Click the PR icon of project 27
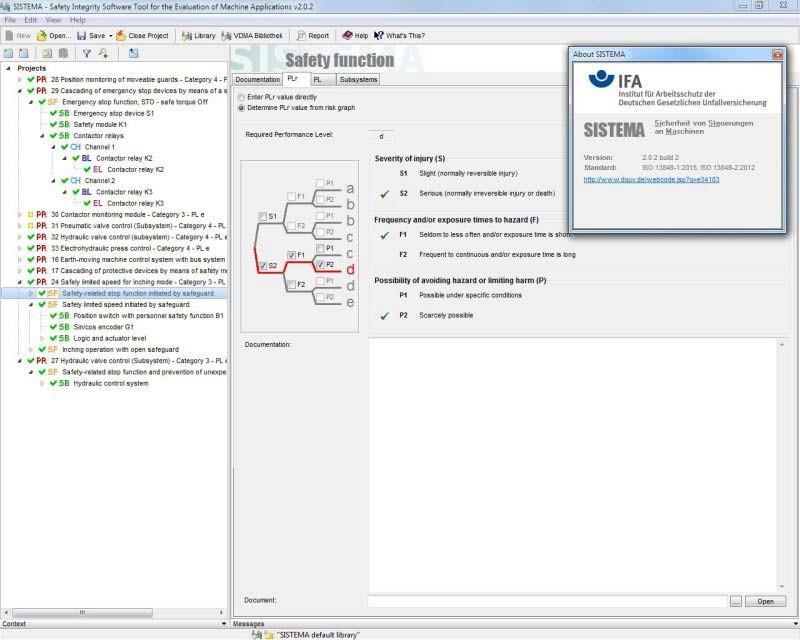The image size is (800, 640). click(x=41, y=361)
